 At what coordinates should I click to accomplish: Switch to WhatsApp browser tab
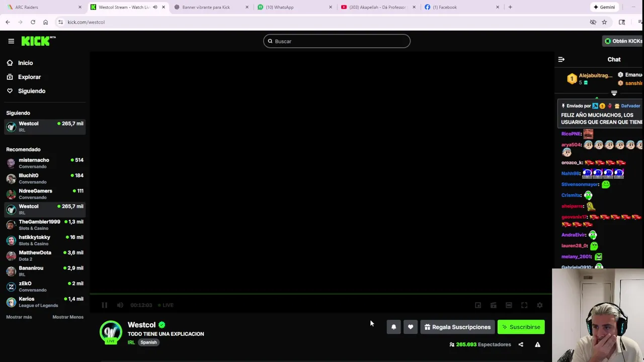click(x=294, y=7)
